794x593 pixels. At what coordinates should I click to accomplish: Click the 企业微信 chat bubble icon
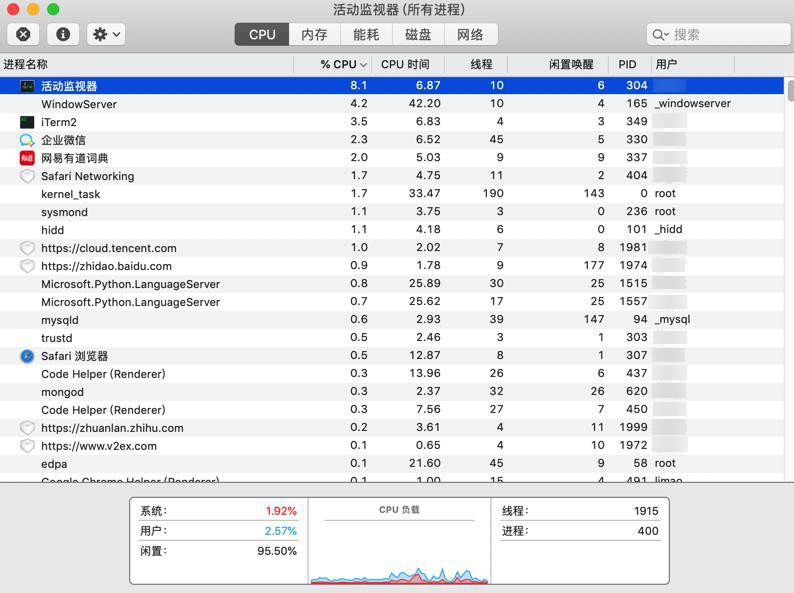tap(27, 140)
